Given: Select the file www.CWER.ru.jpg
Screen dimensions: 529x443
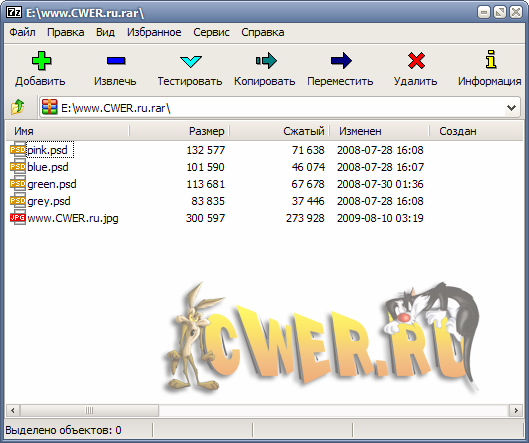Looking at the screenshot, I should [73, 218].
